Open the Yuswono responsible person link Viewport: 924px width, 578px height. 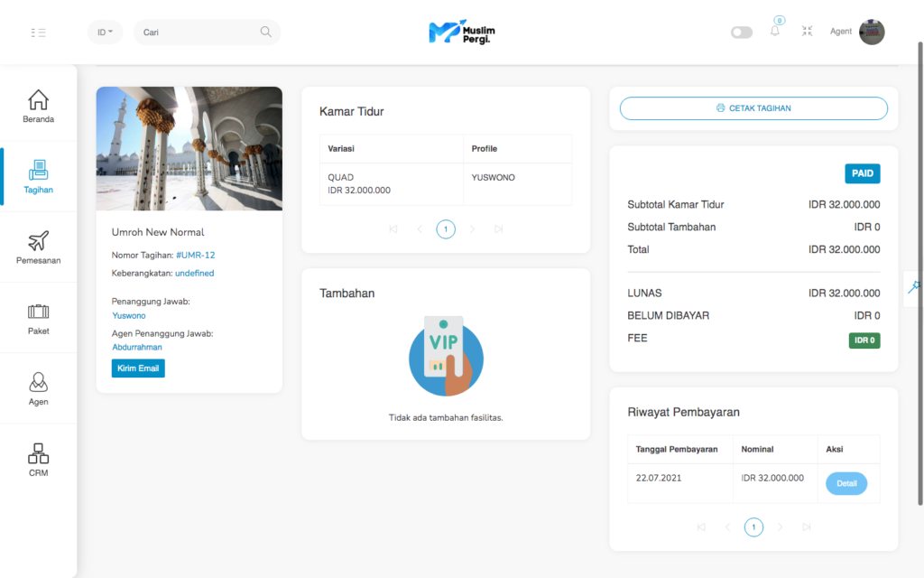[129, 316]
